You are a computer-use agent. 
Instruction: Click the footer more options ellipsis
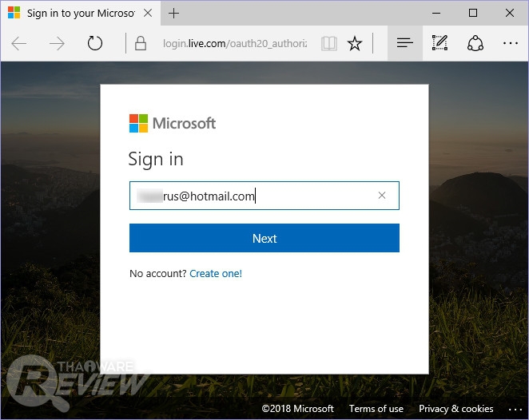(x=515, y=409)
